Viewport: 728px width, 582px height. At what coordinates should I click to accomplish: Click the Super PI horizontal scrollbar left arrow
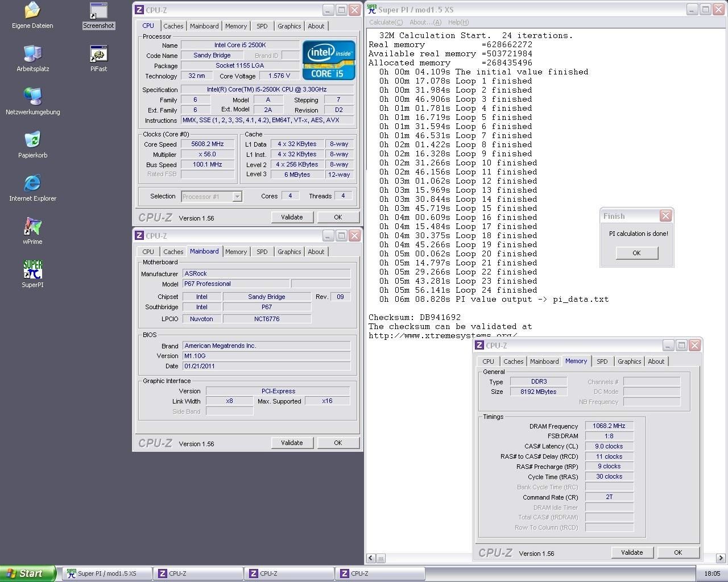pyautogui.click(x=371, y=558)
